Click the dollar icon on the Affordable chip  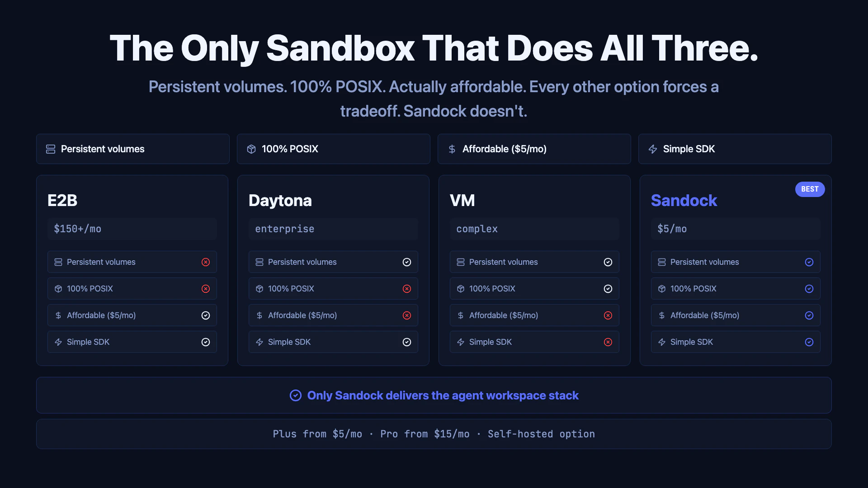point(452,149)
